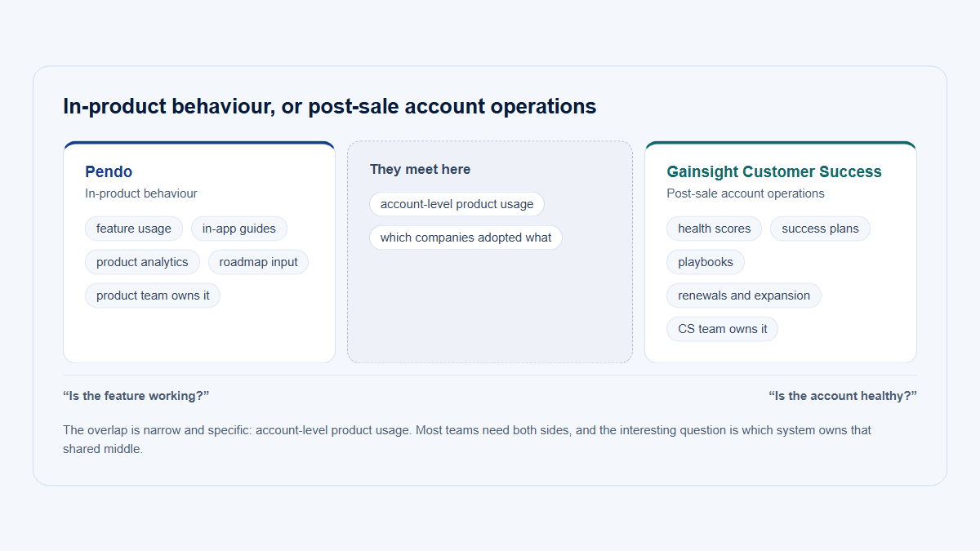This screenshot has height=551, width=980.
Task: Click "which companies adopted what" chip
Action: 465,238
